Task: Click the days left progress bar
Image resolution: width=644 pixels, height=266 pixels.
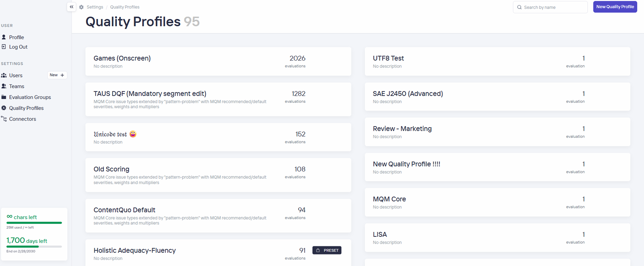Action: [x=34, y=246]
